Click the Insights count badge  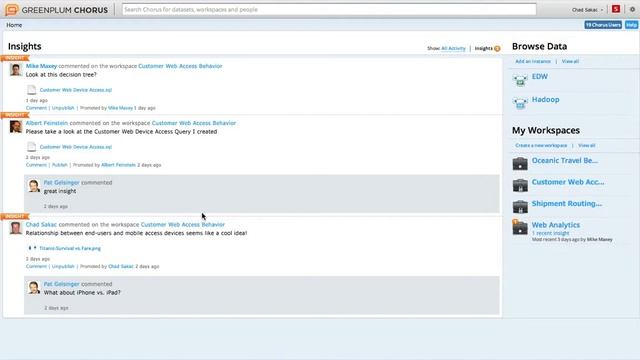pos(497,49)
